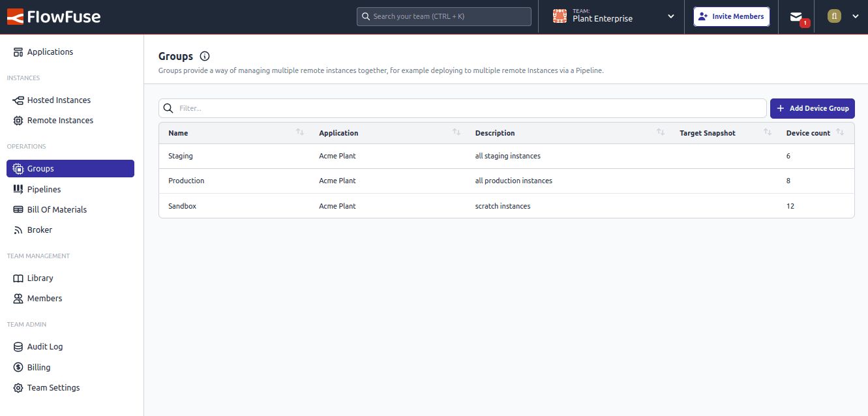Open the Library via its book icon
The image size is (868, 416).
coord(17,278)
